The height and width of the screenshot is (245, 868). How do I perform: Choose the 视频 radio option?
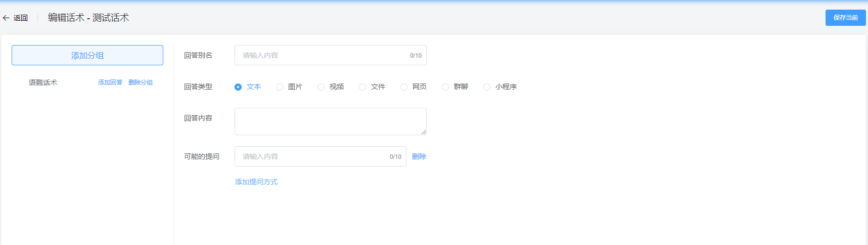pyautogui.click(x=321, y=87)
